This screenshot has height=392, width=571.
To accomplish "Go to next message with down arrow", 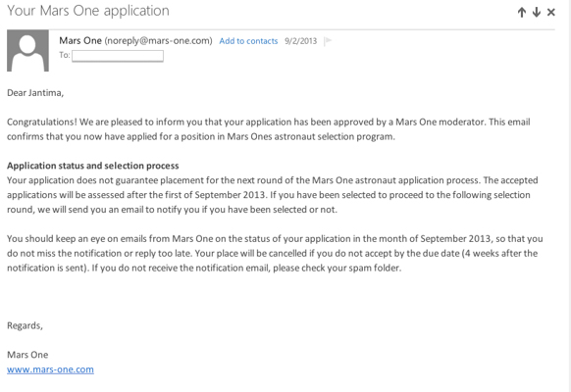I will [536, 13].
